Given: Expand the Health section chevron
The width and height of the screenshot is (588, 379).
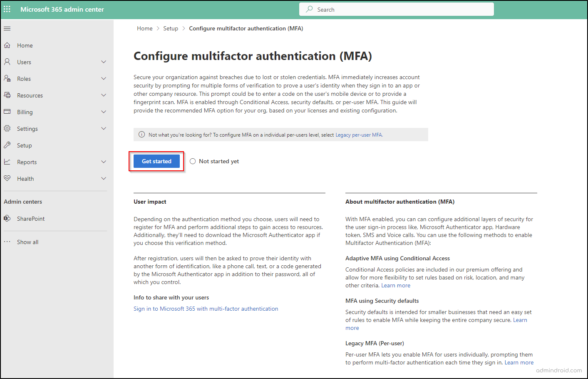Looking at the screenshot, I should click(104, 178).
